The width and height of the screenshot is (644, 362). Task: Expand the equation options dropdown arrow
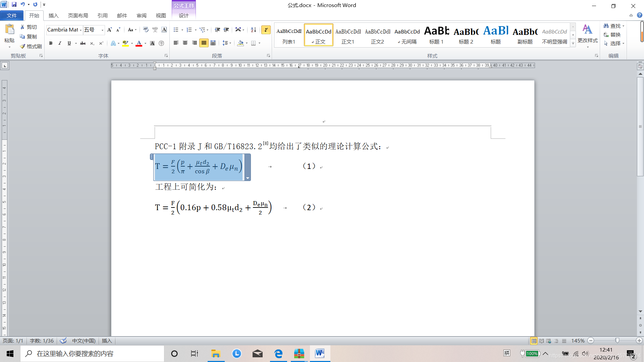(248, 178)
